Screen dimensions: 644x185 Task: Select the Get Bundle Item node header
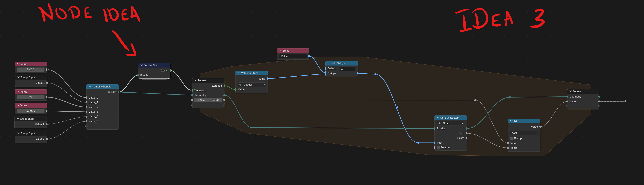450,118
